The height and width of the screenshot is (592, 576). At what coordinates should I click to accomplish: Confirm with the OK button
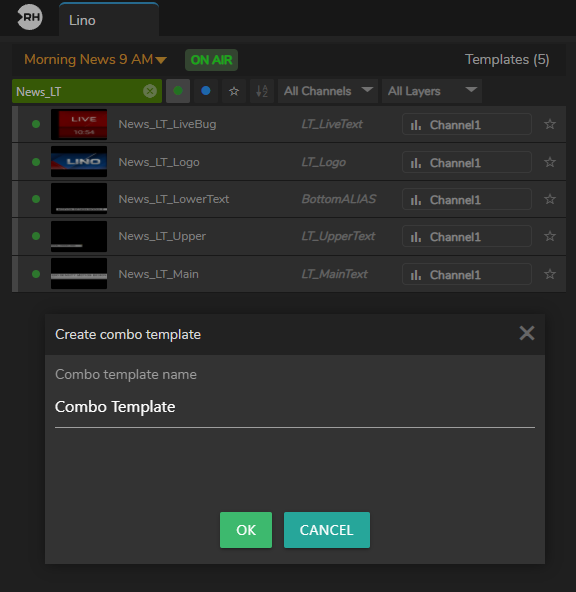click(x=246, y=530)
